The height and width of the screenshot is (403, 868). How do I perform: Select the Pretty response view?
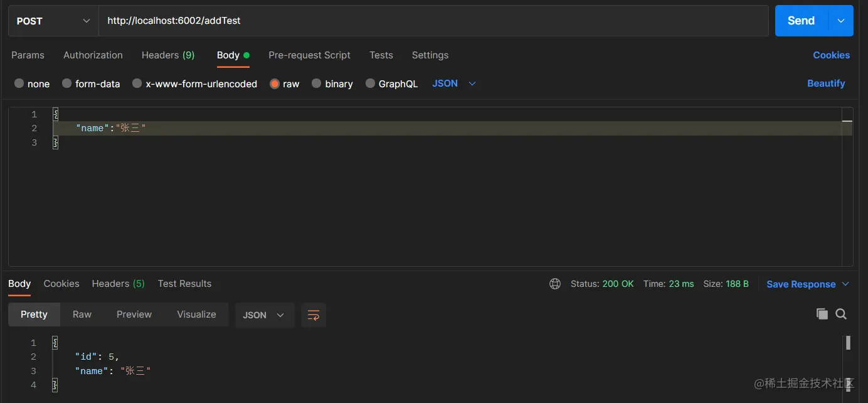coord(34,314)
